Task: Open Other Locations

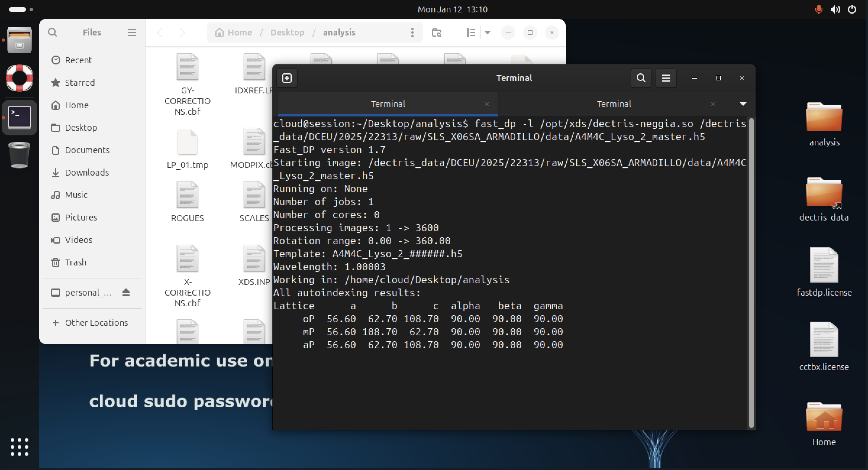Action: pyautogui.click(x=96, y=322)
